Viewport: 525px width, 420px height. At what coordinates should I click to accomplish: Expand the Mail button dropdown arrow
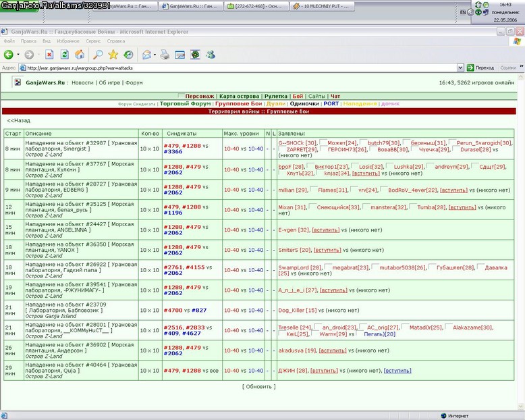click(x=155, y=55)
